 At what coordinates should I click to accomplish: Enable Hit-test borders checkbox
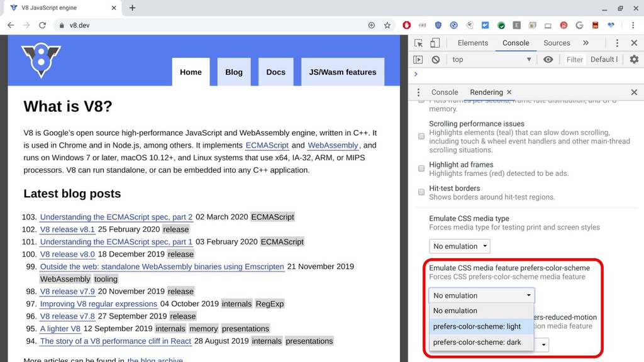421,192
